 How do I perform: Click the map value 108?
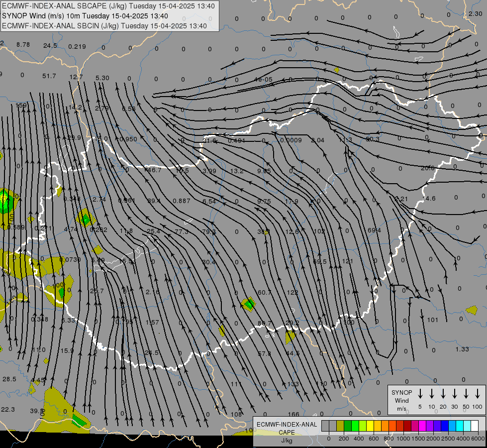coord(236,414)
